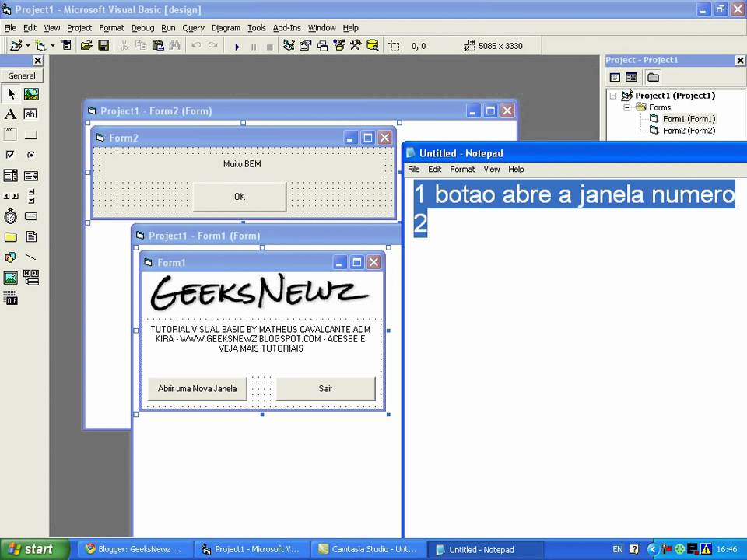Screen dimensions: 747x560
Task: Select the Pointer tool in the toolbox
Action: coord(10,94)
